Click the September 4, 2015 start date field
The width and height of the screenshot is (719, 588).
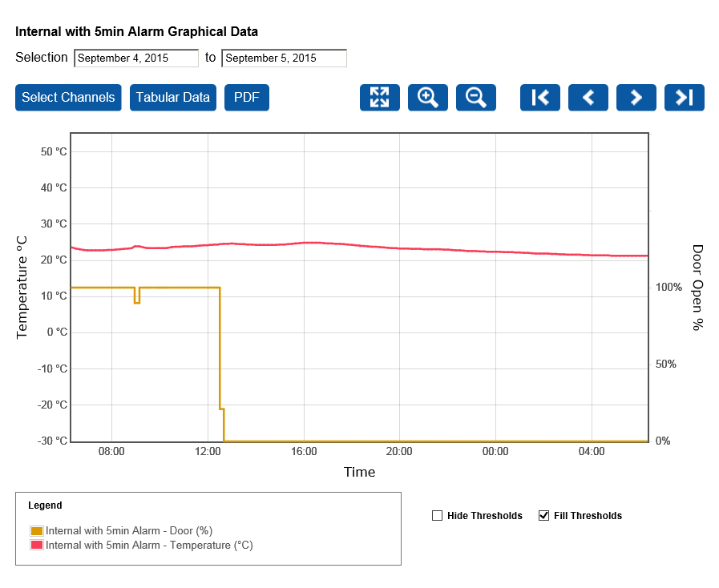coord(135,58)
